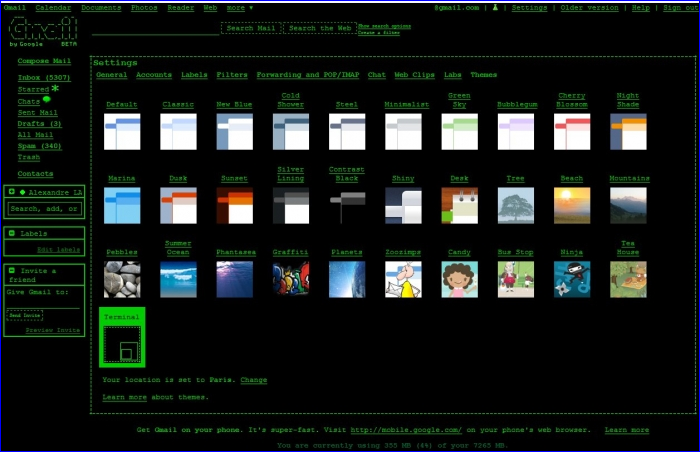This screenshot has width=700, height=452.
Task: Select the Silver Lining theme thumbnail
Action: [x=291, y=205]
